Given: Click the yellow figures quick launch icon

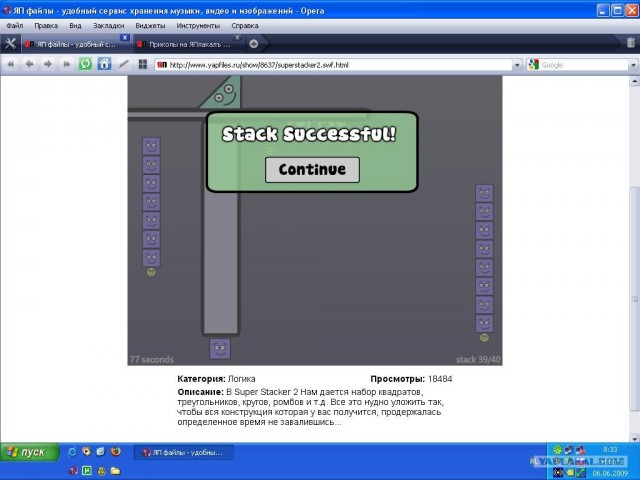Looking at the screenshot, I should (101, 471).
